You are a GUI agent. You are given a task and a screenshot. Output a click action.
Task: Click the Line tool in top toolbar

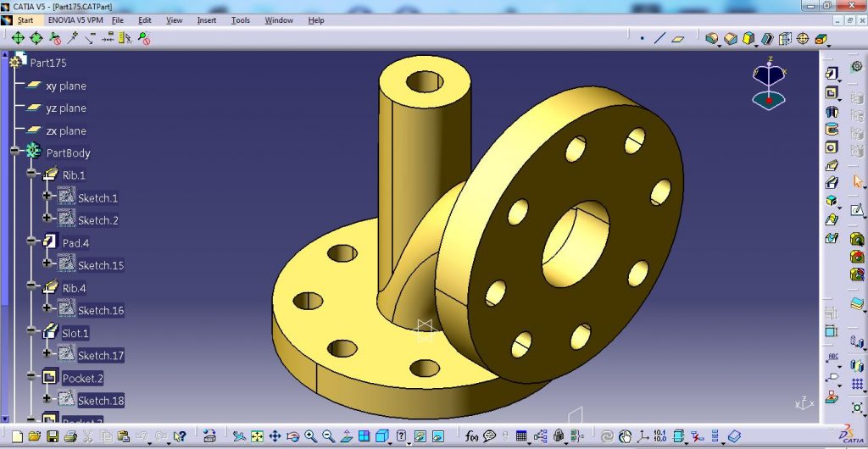click(659, 39)
